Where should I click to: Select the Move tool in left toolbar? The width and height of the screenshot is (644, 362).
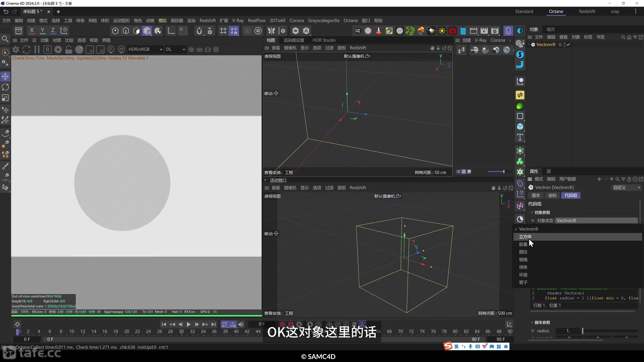tap(5, 76)
